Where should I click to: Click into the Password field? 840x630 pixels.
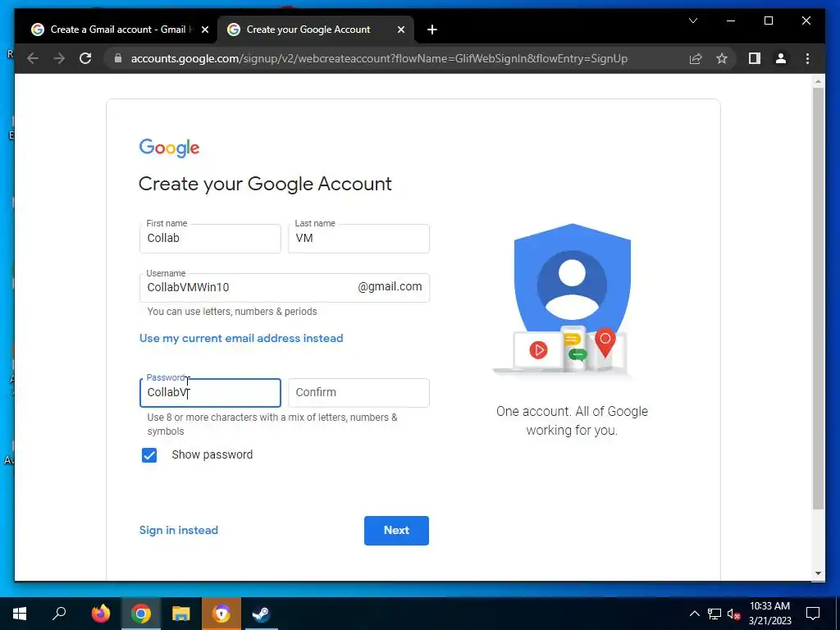(x=210, y=393)
